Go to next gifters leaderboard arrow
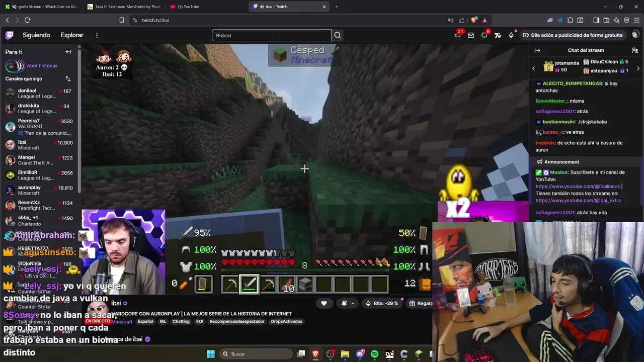The width and height of the screenshot is (644, 362). tap(638, 68)
